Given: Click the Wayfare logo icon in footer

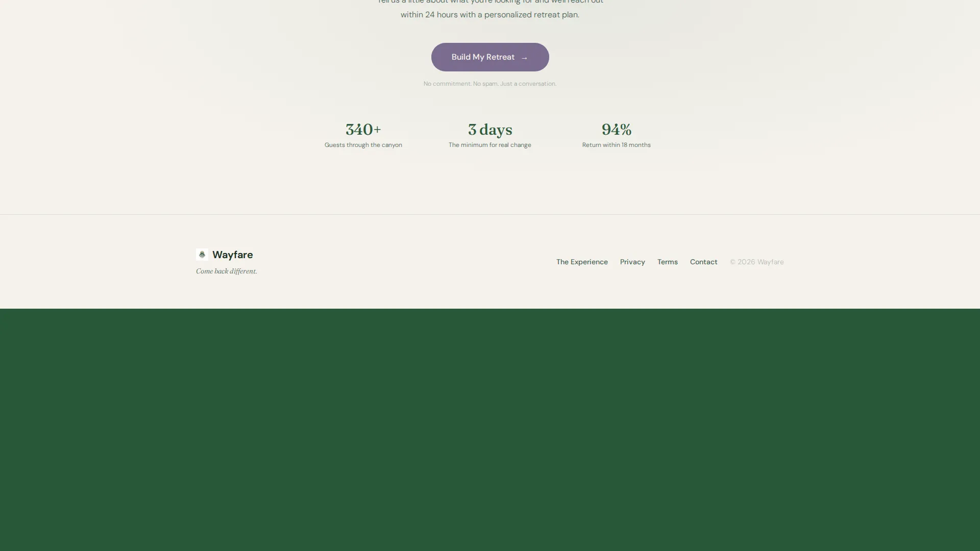Looking at the screenshot, I should (202, 255).
